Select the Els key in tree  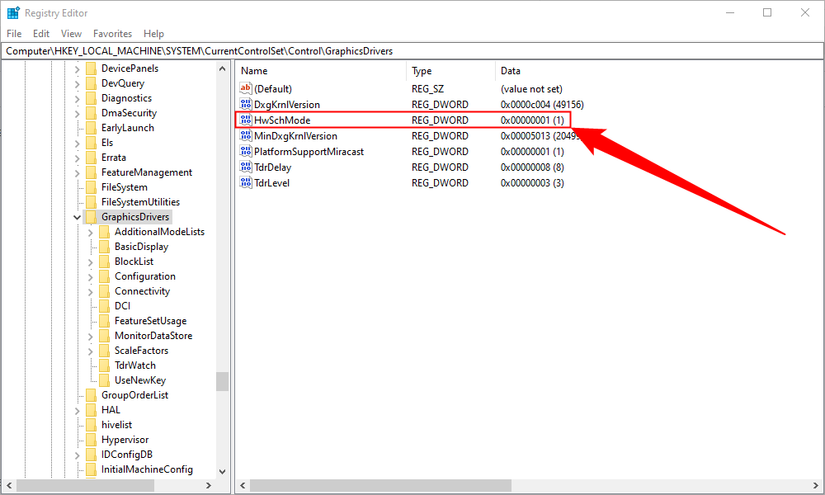(x=107, y=143)
